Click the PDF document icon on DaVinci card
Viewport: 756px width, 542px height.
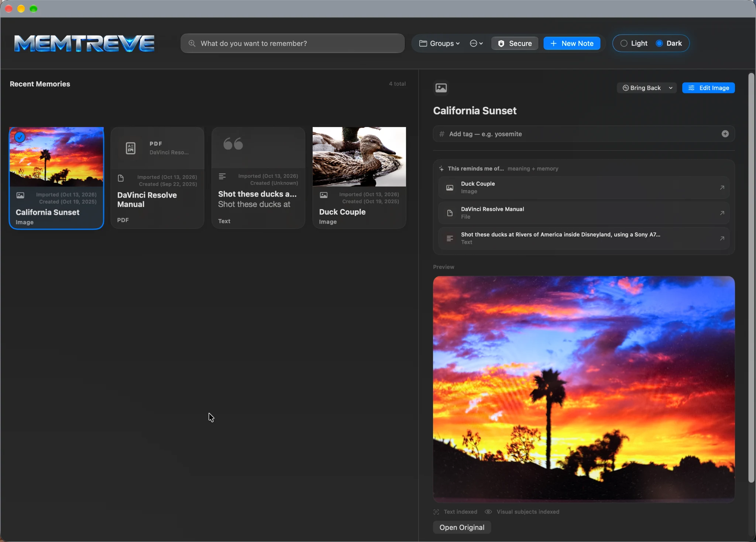pos(131,148)
